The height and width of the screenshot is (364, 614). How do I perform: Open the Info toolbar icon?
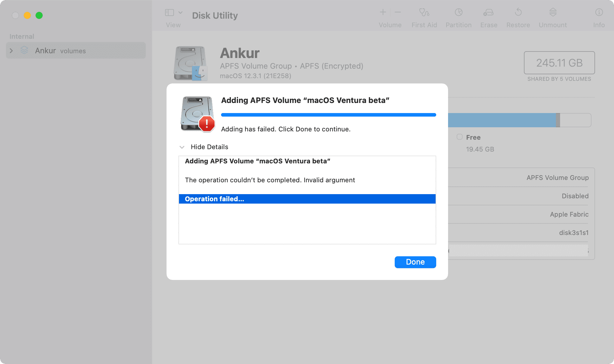point(599,12)
